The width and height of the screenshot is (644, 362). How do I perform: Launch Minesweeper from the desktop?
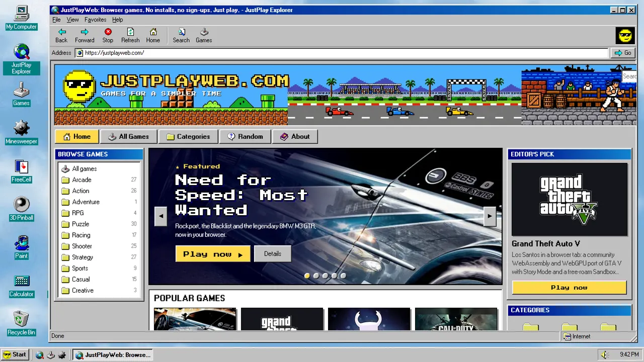point(21,132)
